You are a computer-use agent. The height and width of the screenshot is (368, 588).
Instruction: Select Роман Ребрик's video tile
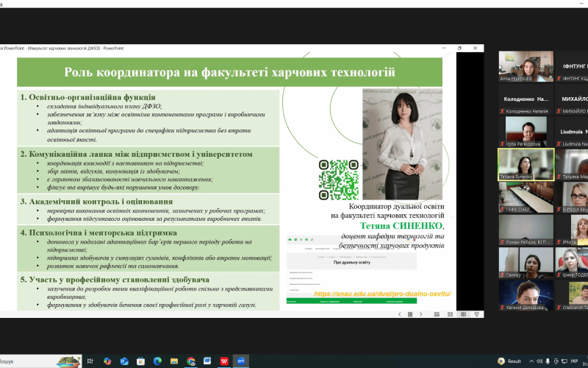[526, 230]
